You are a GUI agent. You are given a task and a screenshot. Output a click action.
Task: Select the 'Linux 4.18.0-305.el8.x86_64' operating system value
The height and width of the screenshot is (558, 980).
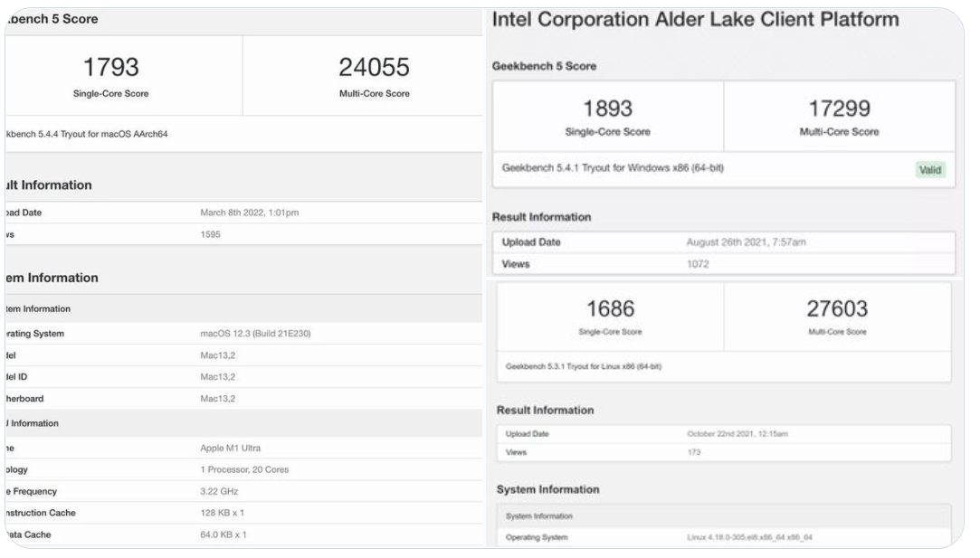pos(749,537)
